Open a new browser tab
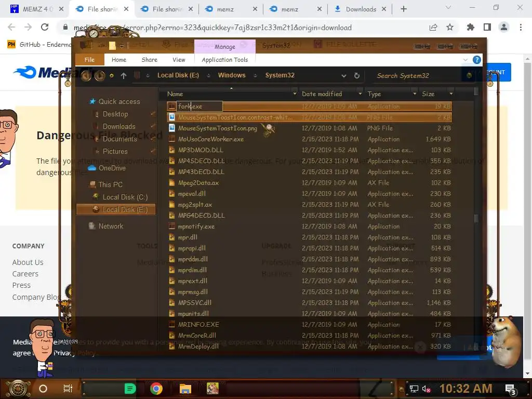 point(403,9)
